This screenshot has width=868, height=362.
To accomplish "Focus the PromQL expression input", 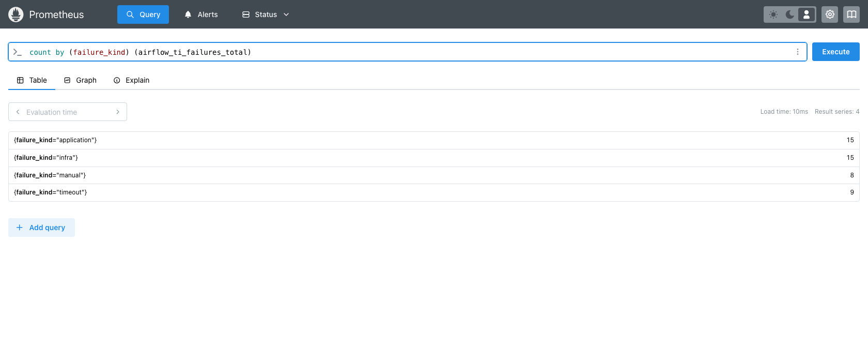I will pos(408,52).
